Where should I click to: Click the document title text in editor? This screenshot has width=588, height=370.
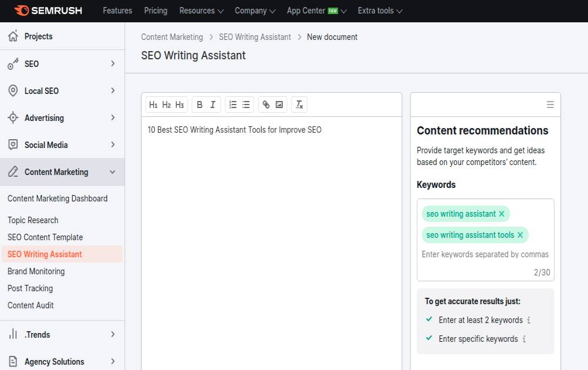235,130
